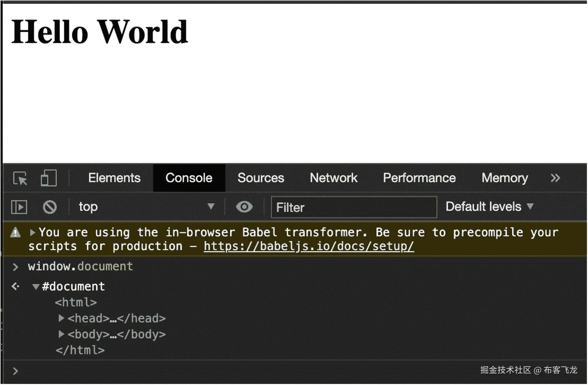
Task: Expand the <head> element
Action: [x=62, y=318]
